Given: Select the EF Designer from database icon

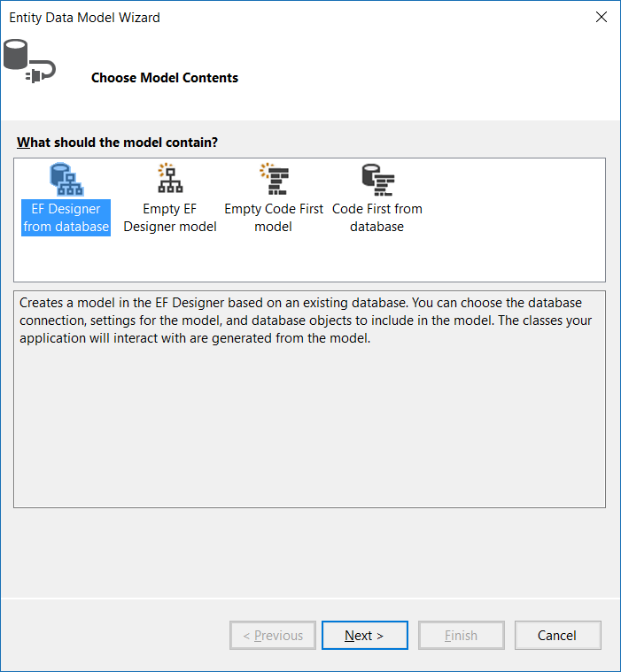Looking at the screenshot, I should click(66, 179).
